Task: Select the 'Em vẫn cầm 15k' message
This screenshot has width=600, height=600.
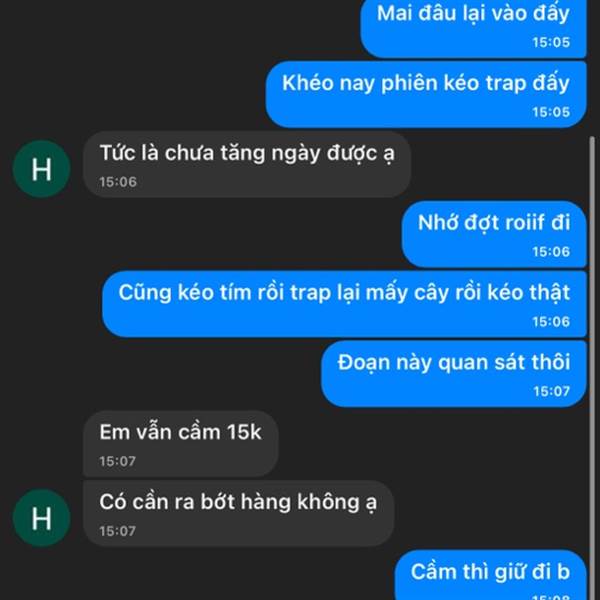Action: [x=181, y=443]
